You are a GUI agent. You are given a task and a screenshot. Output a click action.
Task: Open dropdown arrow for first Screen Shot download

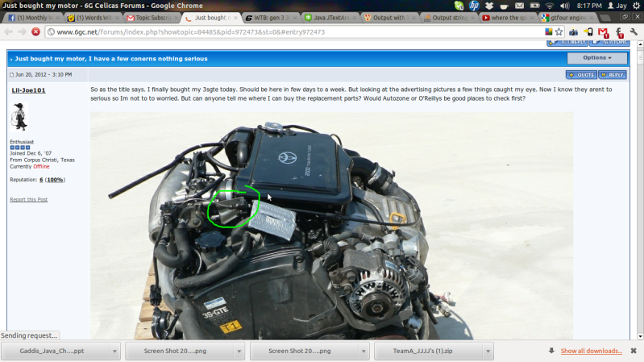pyautogui.click(x=239, y=352)
